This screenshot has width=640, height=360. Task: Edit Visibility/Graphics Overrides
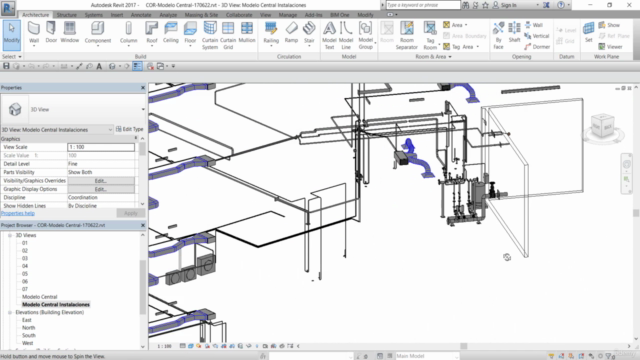pyautogui.click(x=101, y=181)
